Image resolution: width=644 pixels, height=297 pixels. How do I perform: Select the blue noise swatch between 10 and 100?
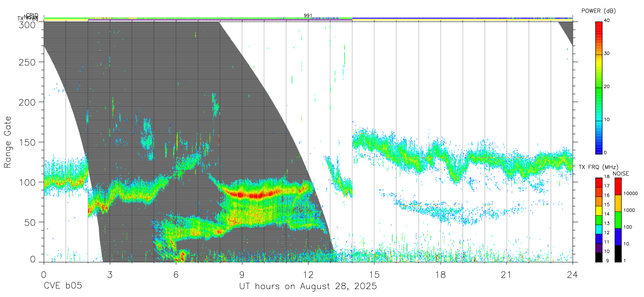(618, 237)
